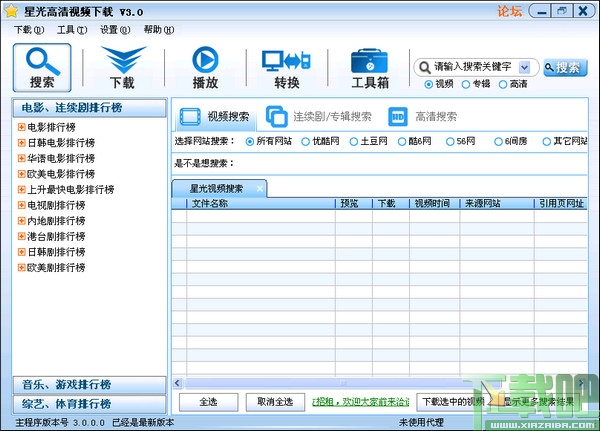
Task: Open the 论坛 forum link
Action: point(509,11)
